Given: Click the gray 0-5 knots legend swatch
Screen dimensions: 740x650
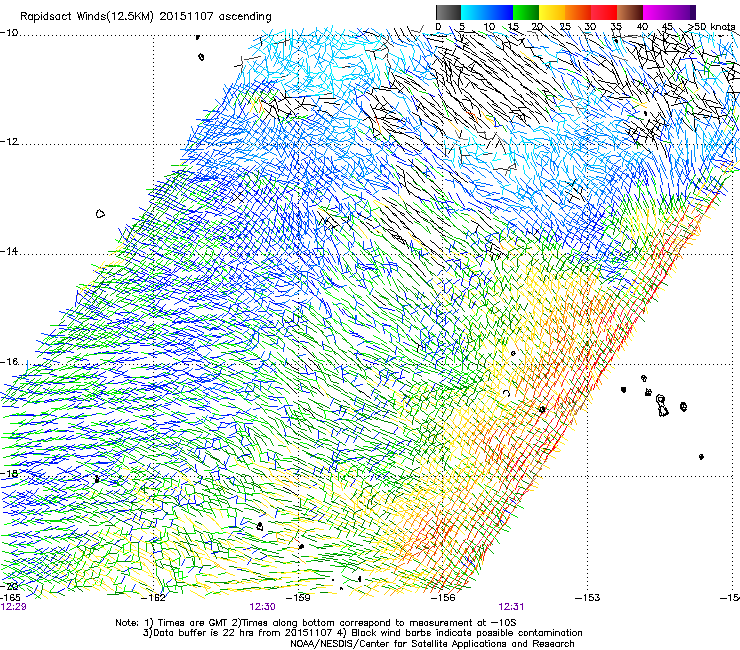Looking at the screenshot, I should 448,12.
